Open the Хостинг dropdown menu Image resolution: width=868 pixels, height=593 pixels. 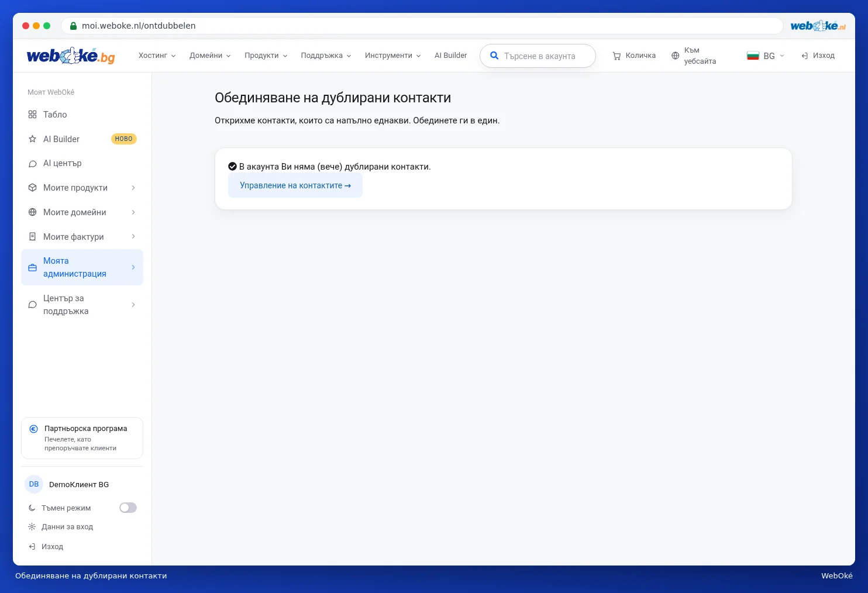pos(157,56)
